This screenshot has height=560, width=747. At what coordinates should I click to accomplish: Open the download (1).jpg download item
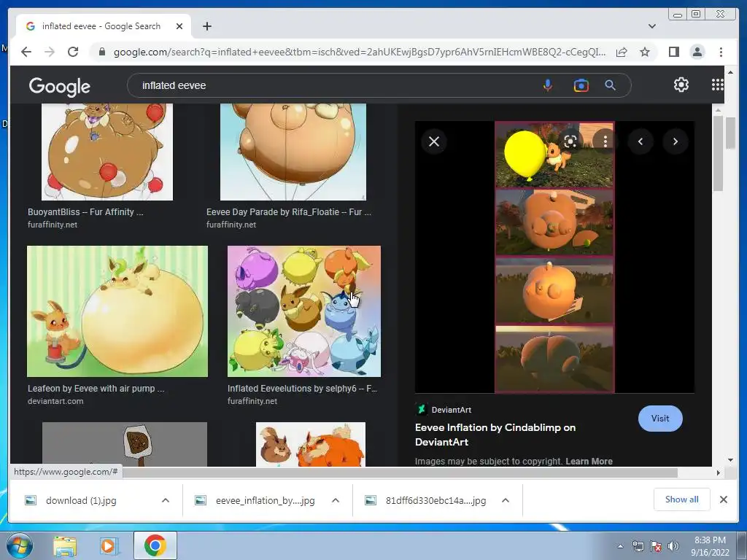pyautogui.click(x=81, y=500)
